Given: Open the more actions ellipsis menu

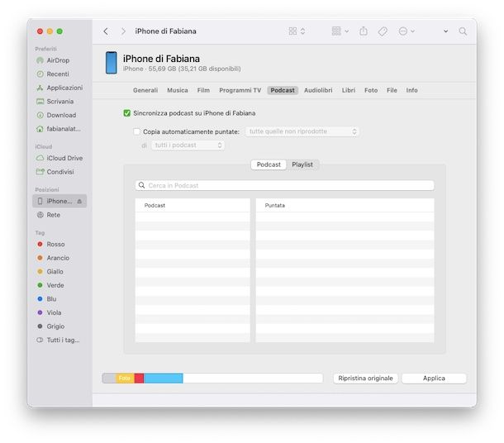Looking at the screenshot, I should click(x=407, y=31).
